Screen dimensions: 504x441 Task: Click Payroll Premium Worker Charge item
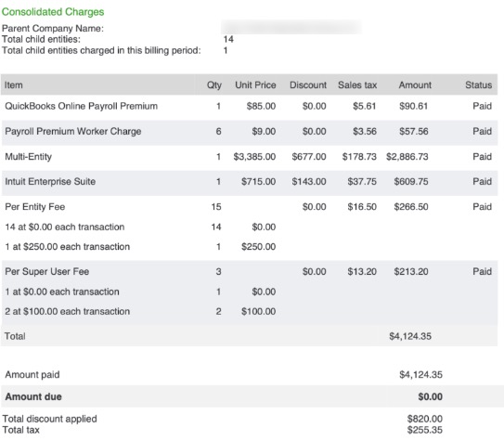coord(73,132)
